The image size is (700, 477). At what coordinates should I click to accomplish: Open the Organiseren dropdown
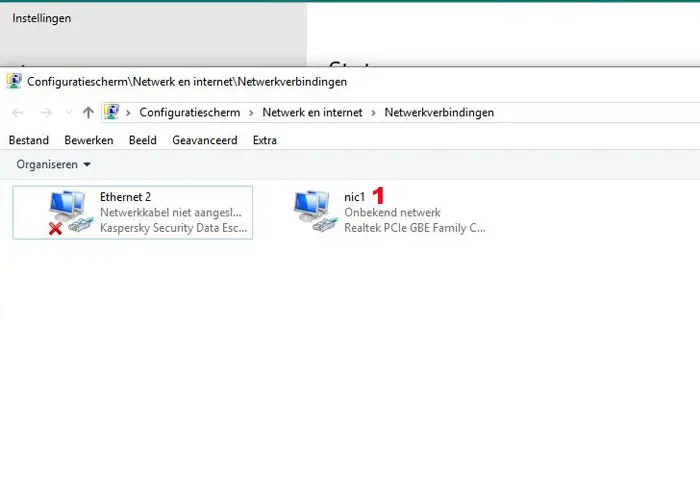54,164
